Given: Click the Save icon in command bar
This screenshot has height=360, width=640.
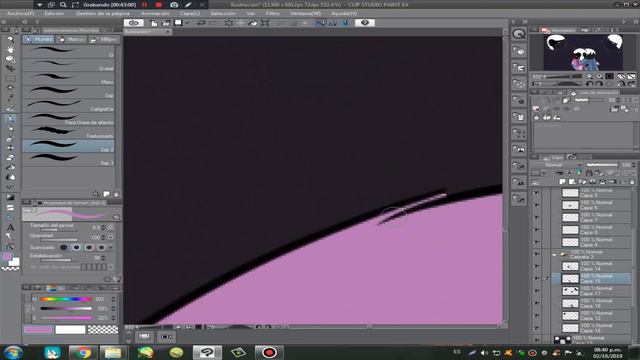Looking at the screenshot, I should coord(178,23).
